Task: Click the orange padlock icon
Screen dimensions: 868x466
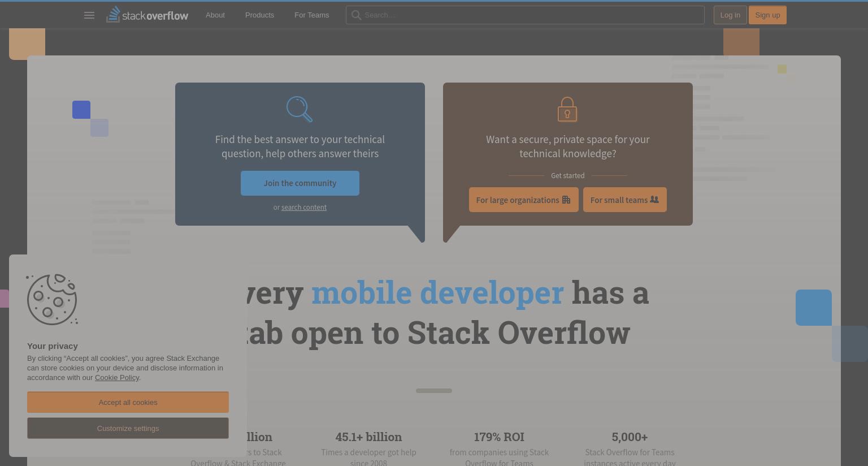Action: point(567,109)
